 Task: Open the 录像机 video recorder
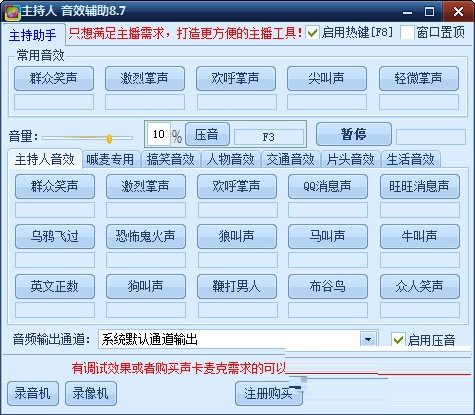point(91,393)
